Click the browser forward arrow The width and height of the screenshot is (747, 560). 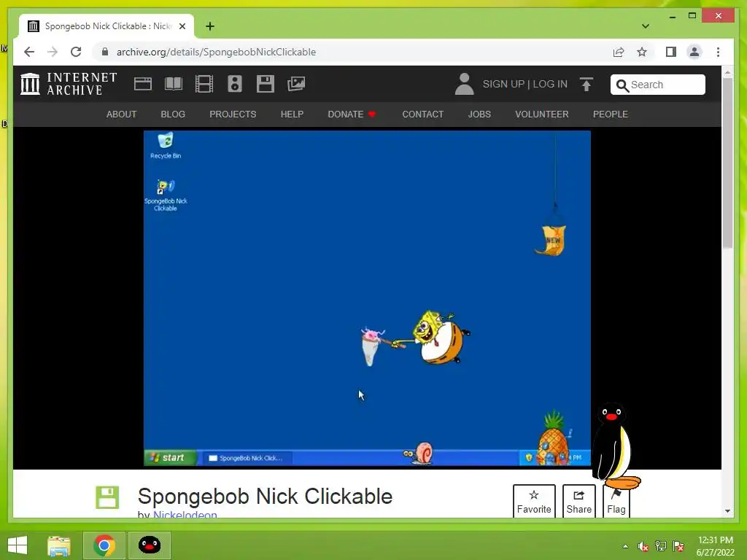(x=53, y=52)
